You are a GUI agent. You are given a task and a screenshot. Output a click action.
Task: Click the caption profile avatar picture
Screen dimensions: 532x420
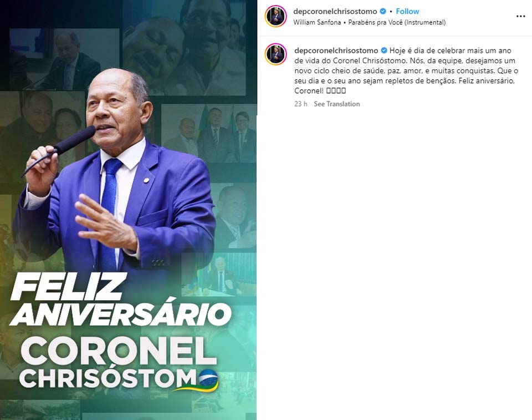pyautogui.click(x=276, y=54)
